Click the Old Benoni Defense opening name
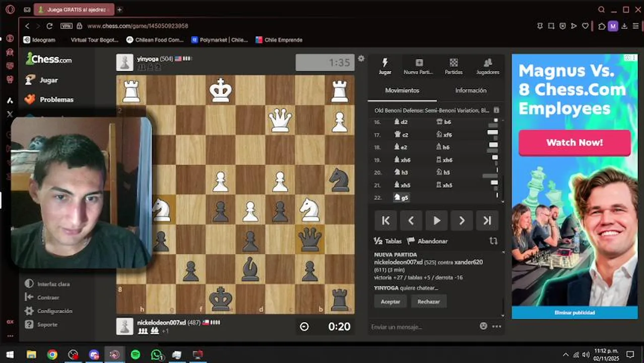The image size is (644, 363). coord(432,110)
